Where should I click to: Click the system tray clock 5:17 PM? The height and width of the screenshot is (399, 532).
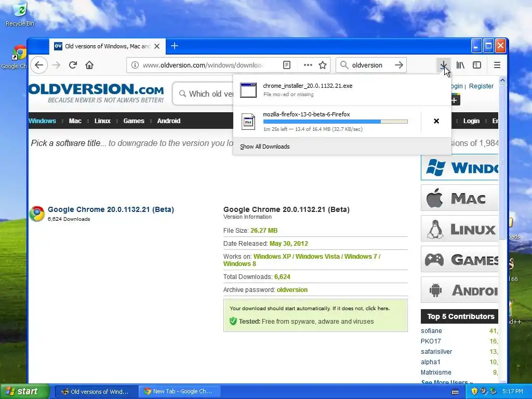coord(513,392)
